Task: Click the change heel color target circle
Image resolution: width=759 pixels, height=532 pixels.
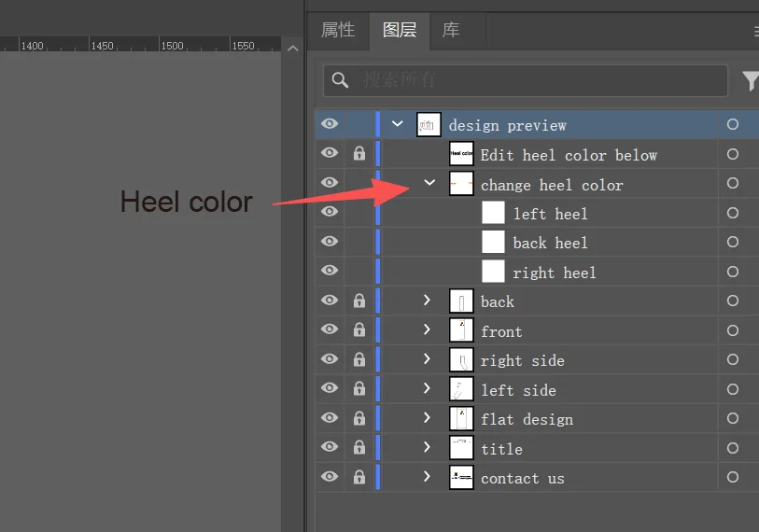Action: 732,183
